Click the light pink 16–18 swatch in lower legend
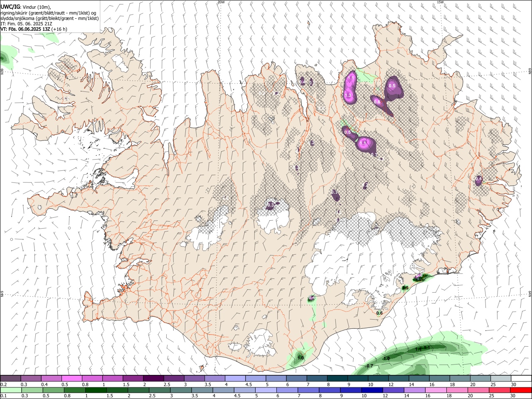 436,390
